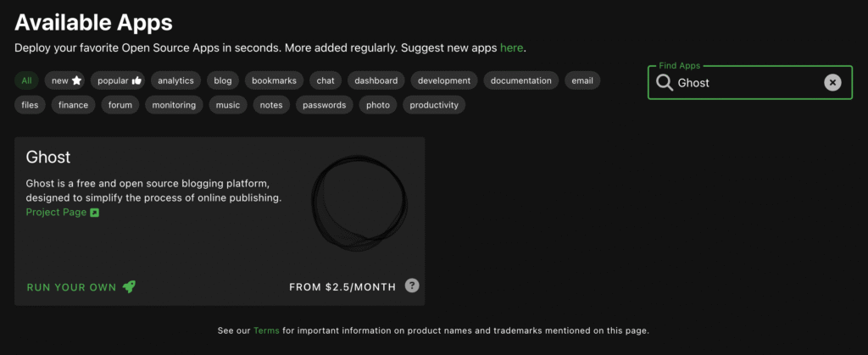Click the FROM $2.5/MONTH price text
868x355 pixels.
point(342,287)
